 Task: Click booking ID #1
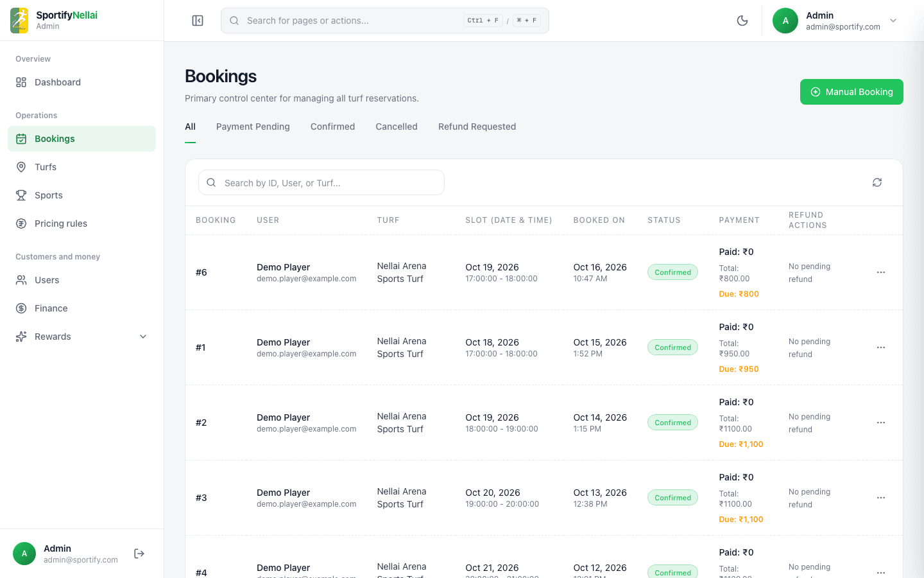click(201, 347)
